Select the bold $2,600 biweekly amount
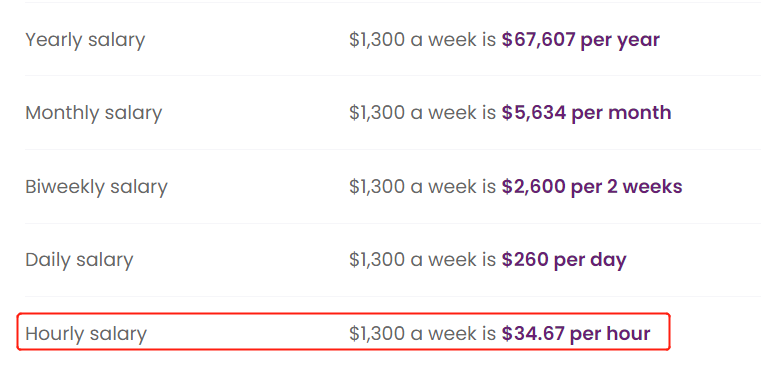This screenshot has width=761, height=371. point(534,187)
